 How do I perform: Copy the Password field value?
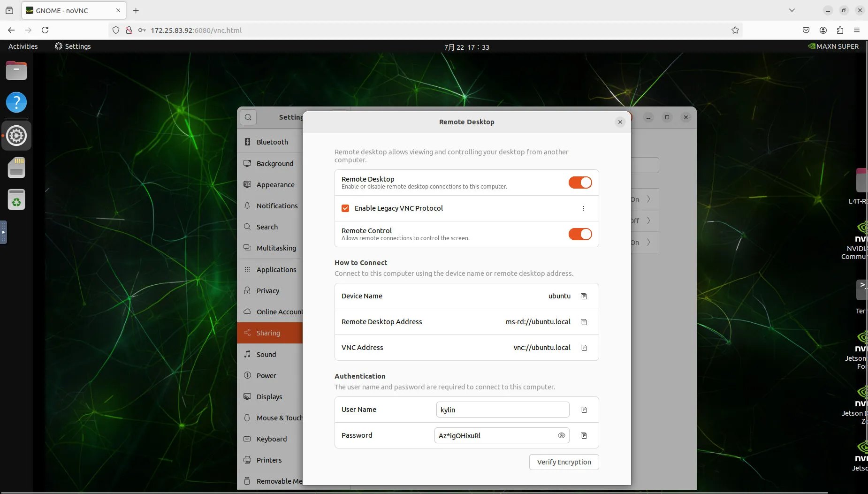pos(584,435)
